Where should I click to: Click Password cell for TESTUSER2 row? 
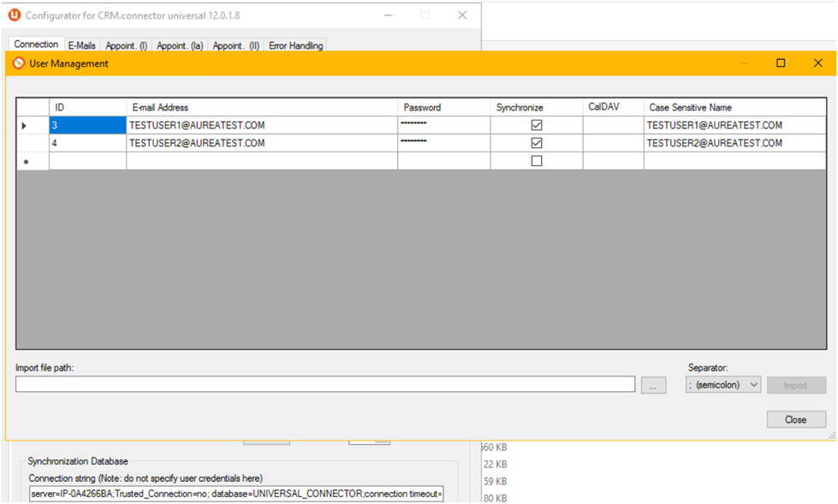tap(444, 143)
